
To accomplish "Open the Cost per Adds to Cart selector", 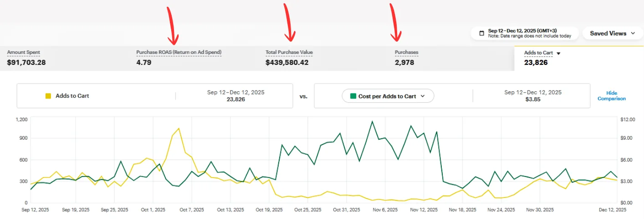I will (388, 96).
